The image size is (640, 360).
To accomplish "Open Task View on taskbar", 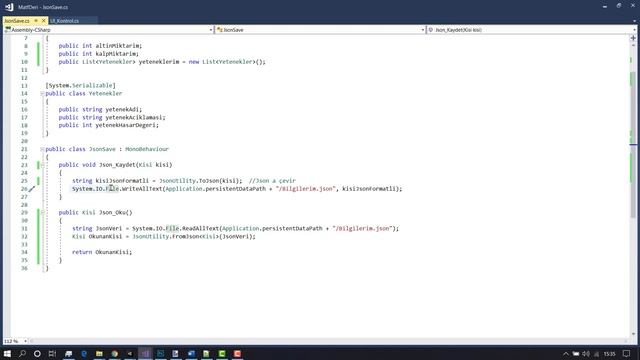I will [x=52, y=353].
